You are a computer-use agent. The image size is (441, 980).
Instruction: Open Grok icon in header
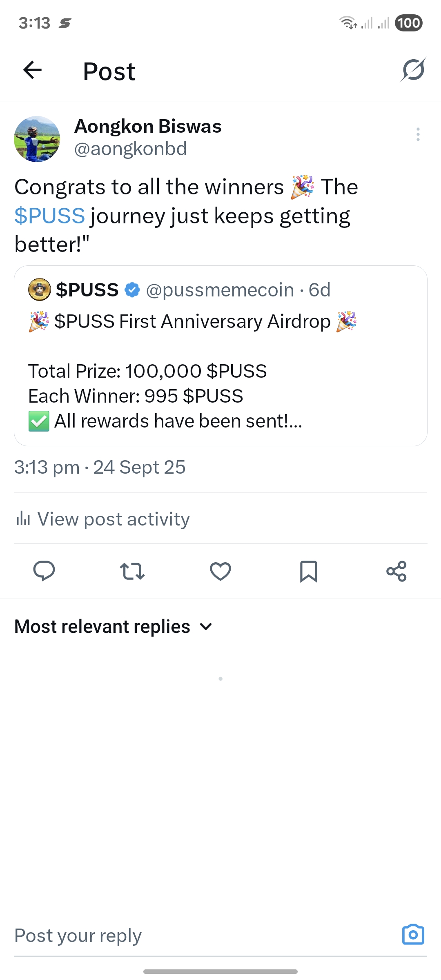(x=413, y=70)
